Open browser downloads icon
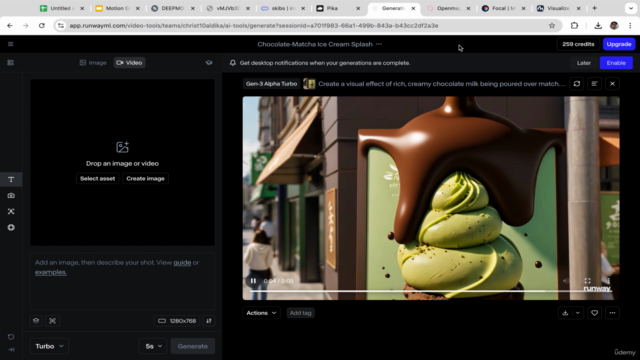This screenshot has width=640, height=360. point(598,25)
